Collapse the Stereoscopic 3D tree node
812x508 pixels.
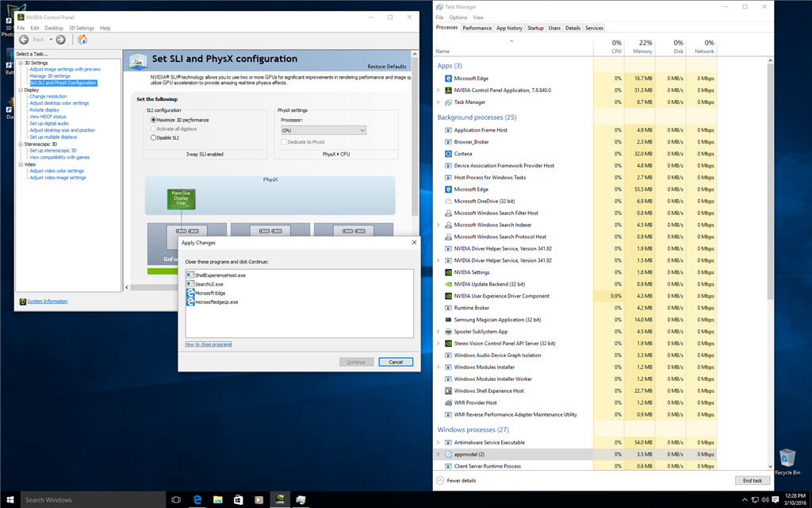(x=21, y=144)
